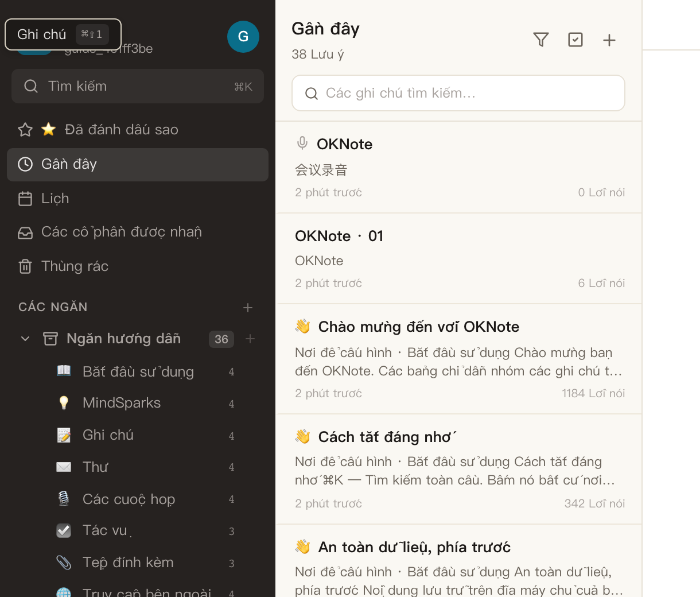Click the studio microphone icon
Screen dimensions: 700x597
click(64, 499)
